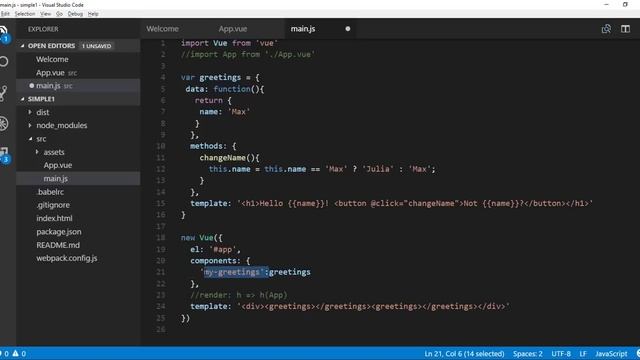The image size is (640, 360).
Task: Click the '#app' string on line 19
Action: click(223, 249)
